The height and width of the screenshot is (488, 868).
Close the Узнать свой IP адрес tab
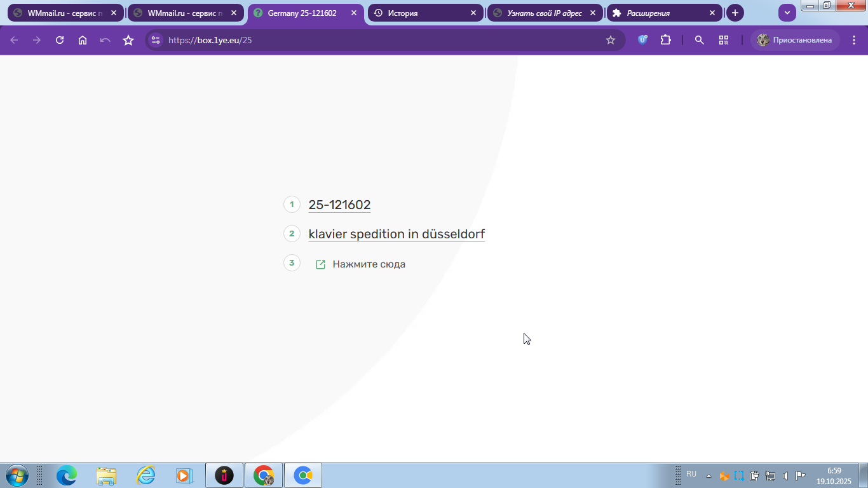593,13
